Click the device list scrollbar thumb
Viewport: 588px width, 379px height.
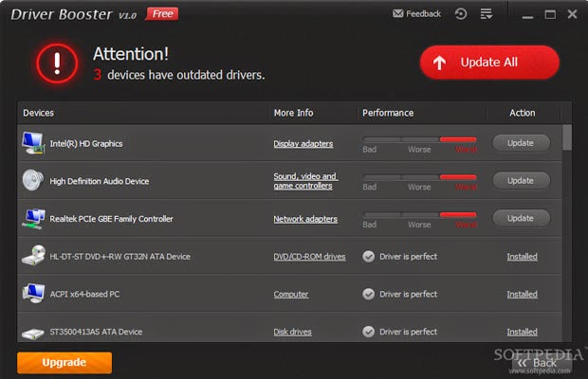pos(567,137)
